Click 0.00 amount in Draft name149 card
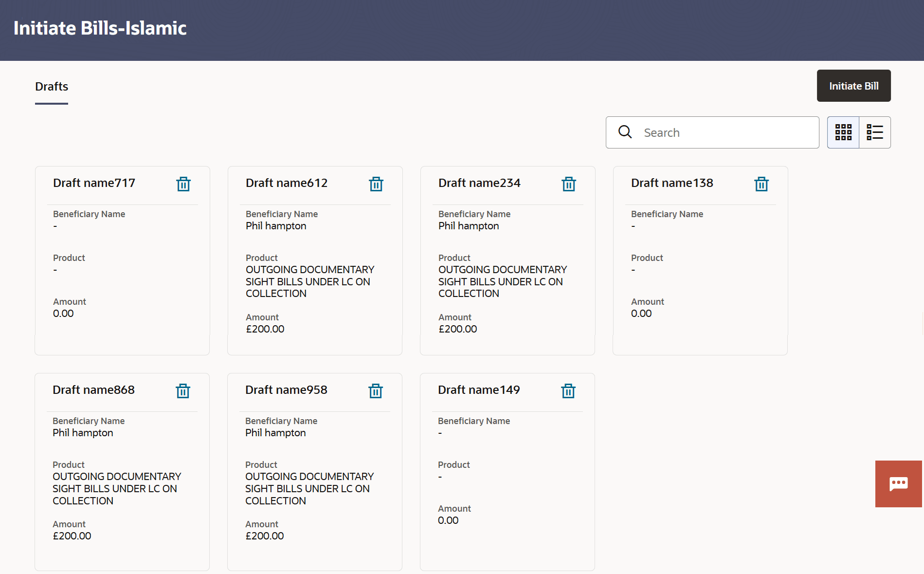 point(448,520)
